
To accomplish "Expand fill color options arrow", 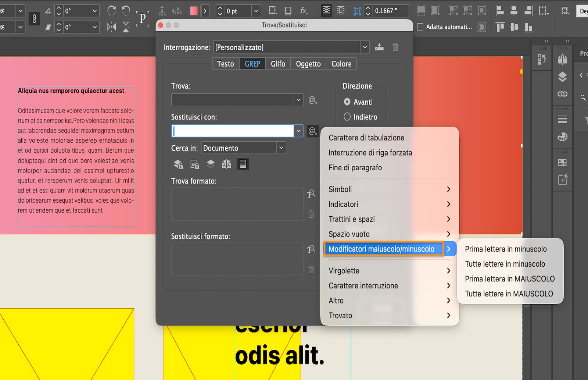I will [205, 11].
